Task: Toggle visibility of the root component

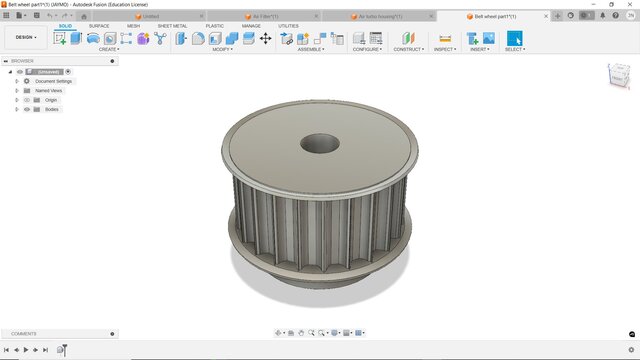Action: [20, 72]
